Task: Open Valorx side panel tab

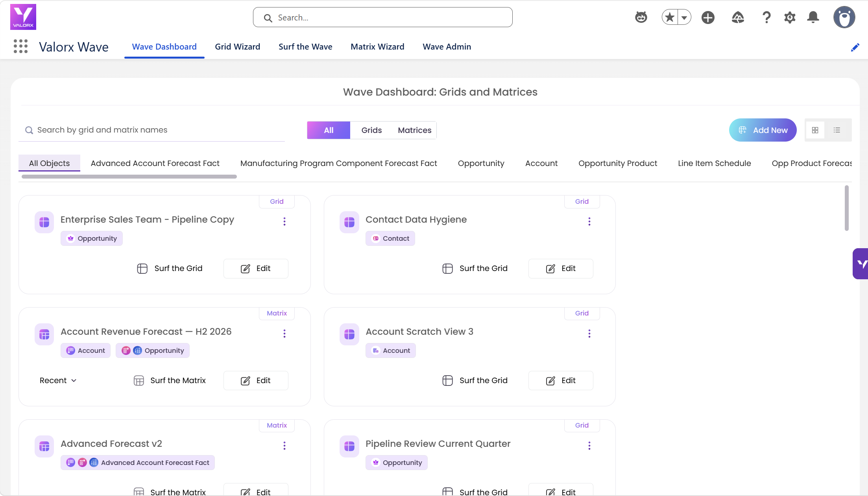Action: pos(861,264)
